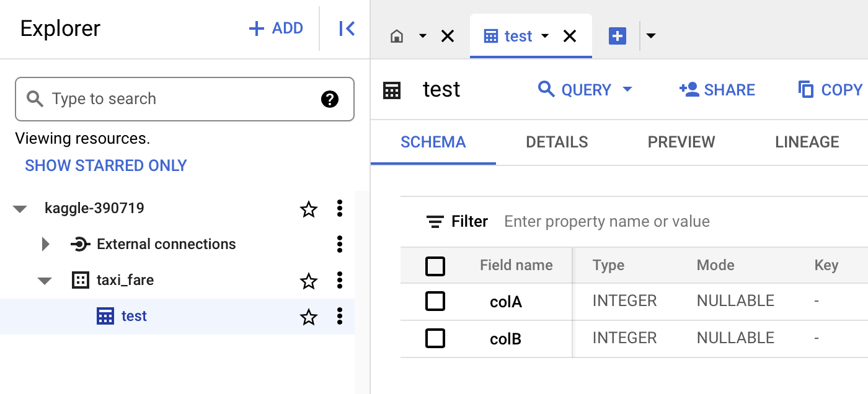Collapse the Explorer panel
The image size is (868, 394).
click(x=347, y=28)
